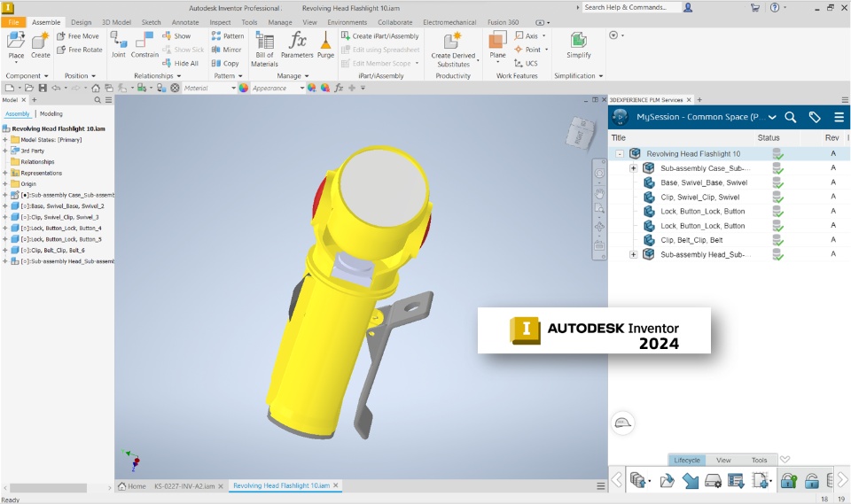Viewport: 851px width, 504px height.
Task: Click the Create component icon
Action: 40,40
